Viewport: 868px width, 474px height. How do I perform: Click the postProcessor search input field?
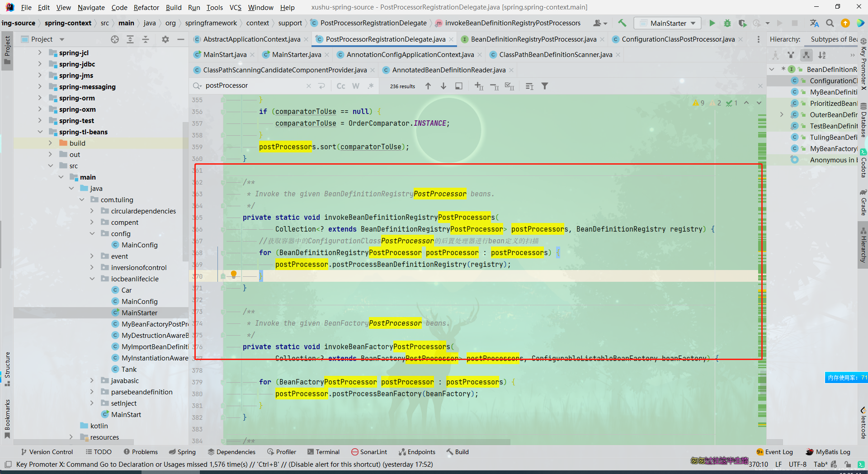pyautogui.click(x=253, y=86)
